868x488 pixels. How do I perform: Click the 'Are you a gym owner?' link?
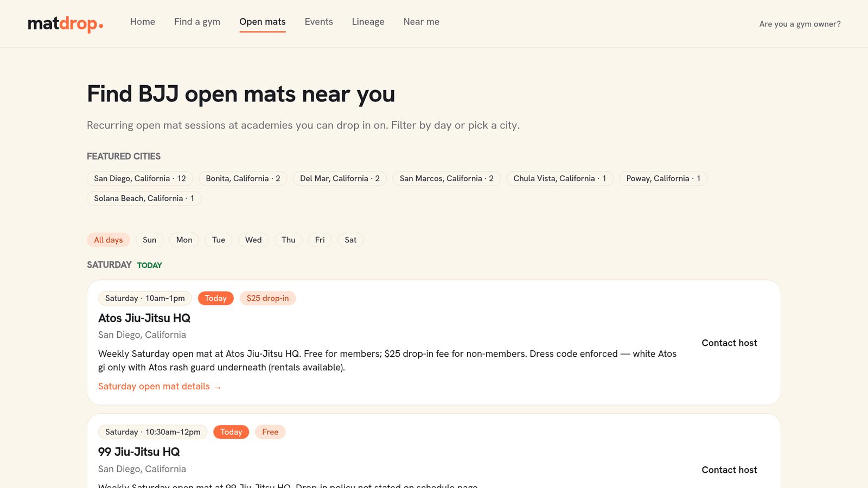click(x=800, y=24)
